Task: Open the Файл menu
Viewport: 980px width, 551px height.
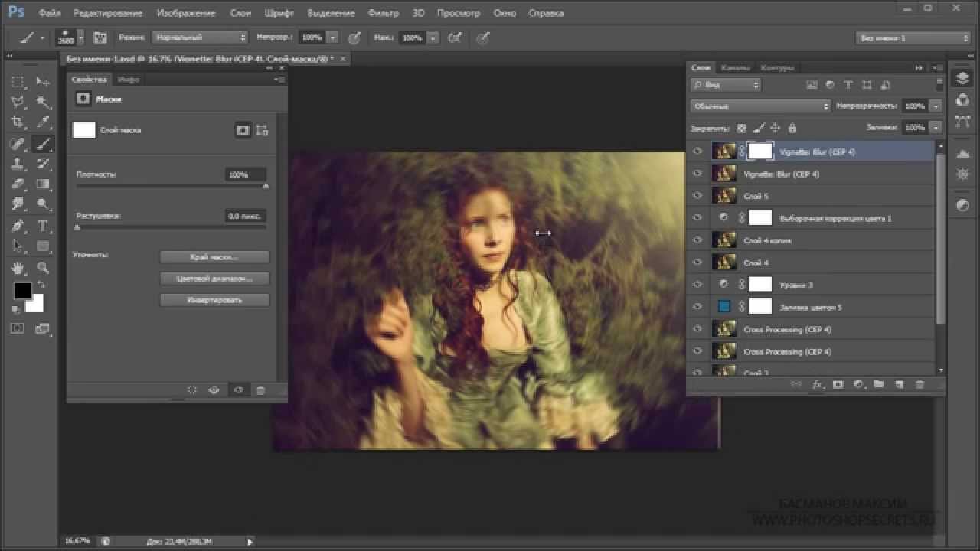Action: click(x=49, y=13)
